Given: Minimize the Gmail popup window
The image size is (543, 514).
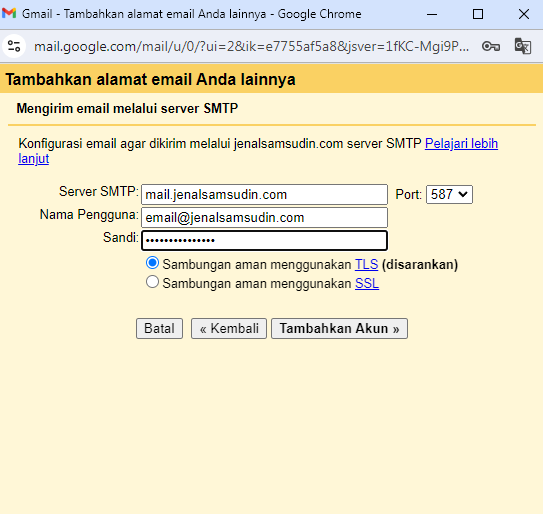Looking at the screenshot, I should (x=432, y=14).
